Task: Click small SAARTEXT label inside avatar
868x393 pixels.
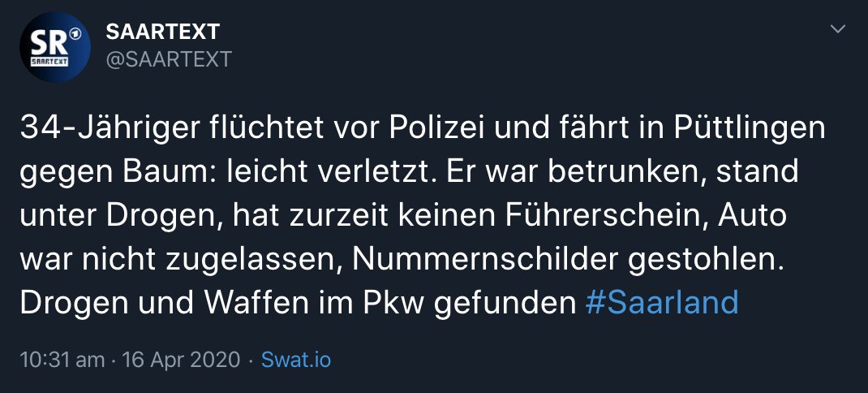Action: [x=50, y=61]
